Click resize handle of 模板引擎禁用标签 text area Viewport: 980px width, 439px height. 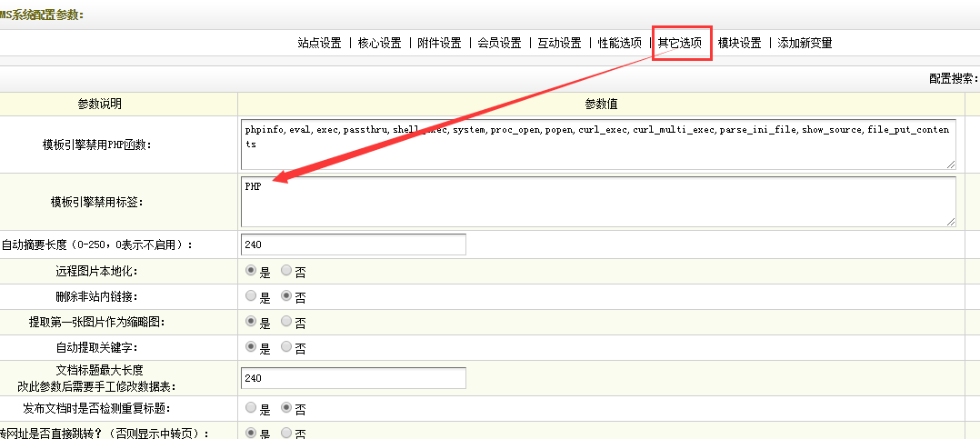(951, 221)
